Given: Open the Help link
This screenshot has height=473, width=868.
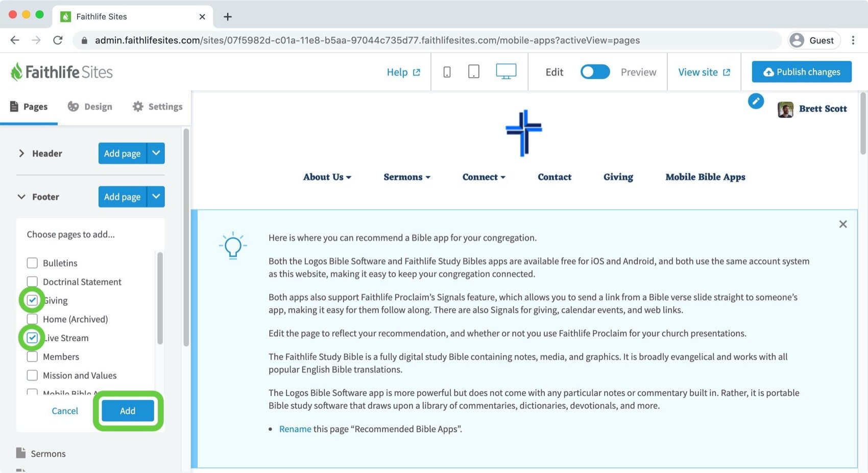Looking at the screenshot, I should pos(403,72).
